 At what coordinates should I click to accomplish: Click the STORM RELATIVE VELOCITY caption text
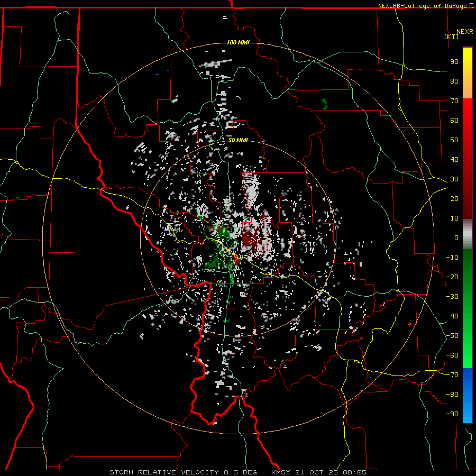[164, 472]
